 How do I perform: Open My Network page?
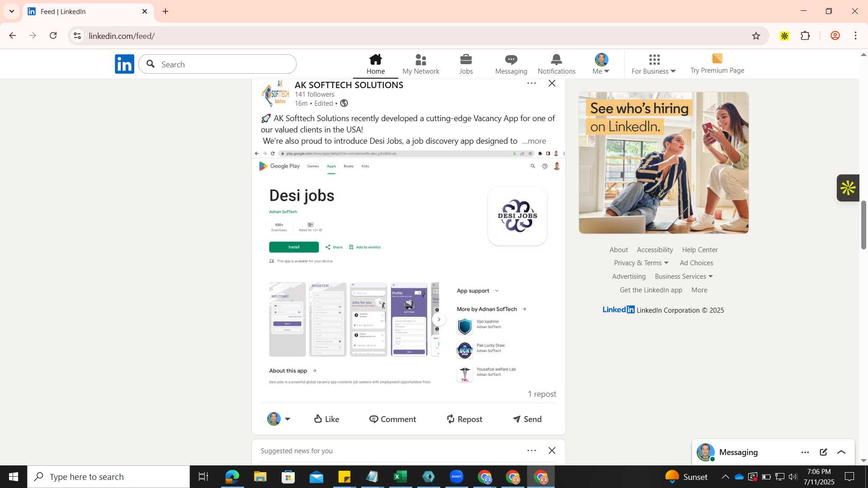(420, 64)
